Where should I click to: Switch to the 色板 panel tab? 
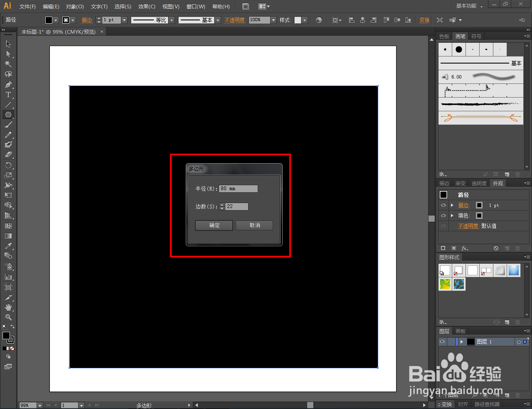tap(444, 37)
